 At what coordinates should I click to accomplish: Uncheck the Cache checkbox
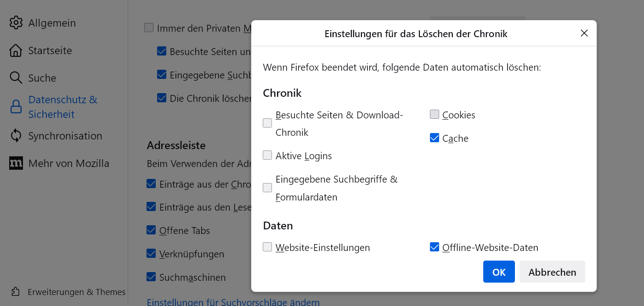pos(435,138)
